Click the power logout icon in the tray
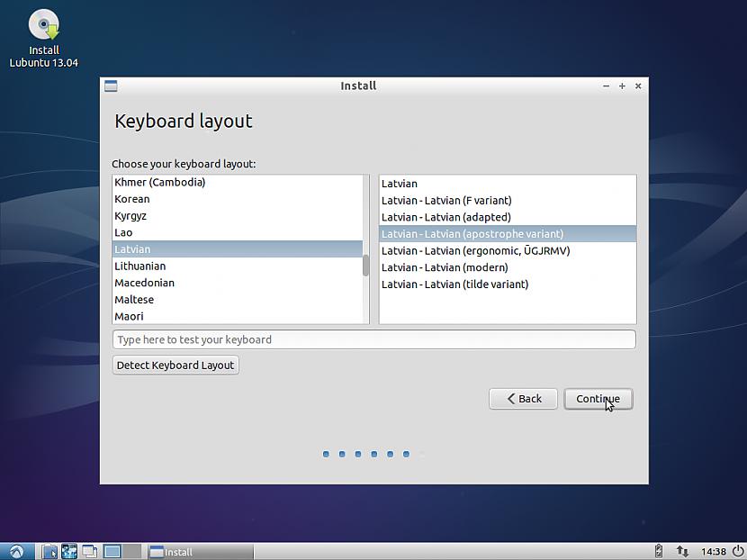 737,551
